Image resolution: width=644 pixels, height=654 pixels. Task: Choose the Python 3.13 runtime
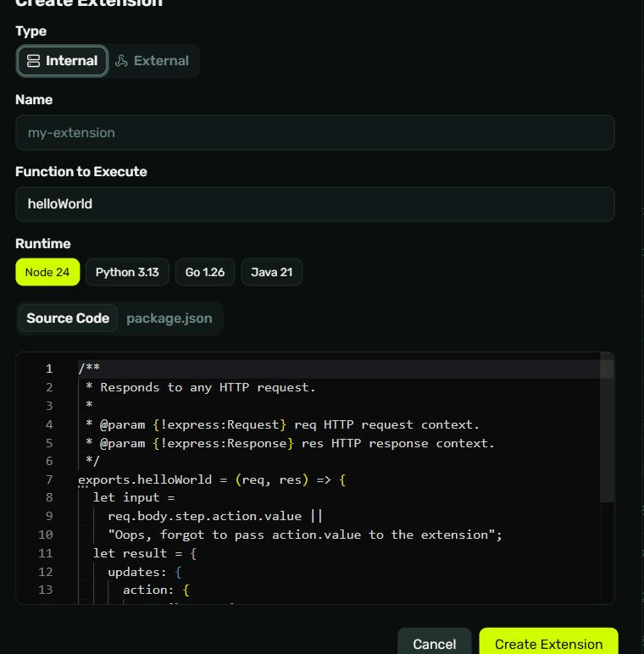pyautogui.click(x=127, y=272)
